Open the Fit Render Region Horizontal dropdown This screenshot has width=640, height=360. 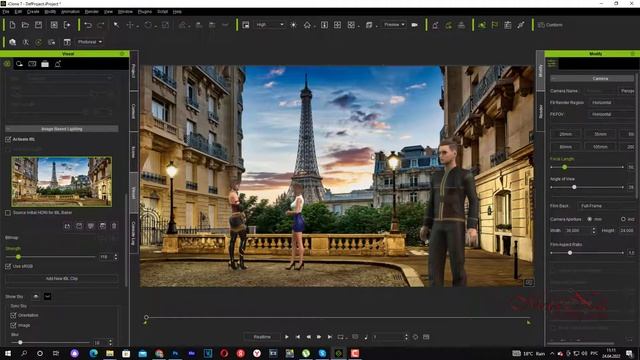612,102
